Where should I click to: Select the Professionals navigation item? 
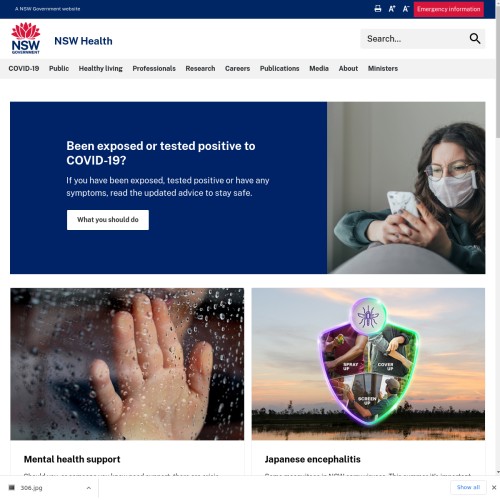(154, 68)
